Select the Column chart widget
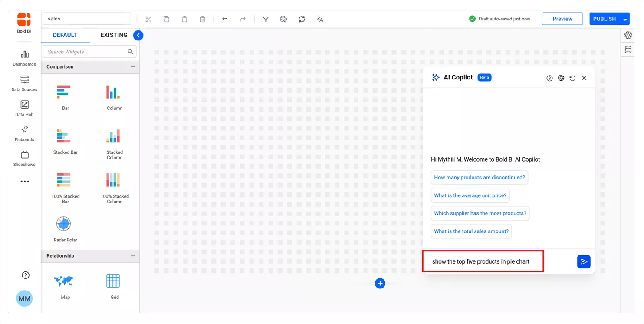644x324 pixels. pyautogui.click(x=115, y=97)
